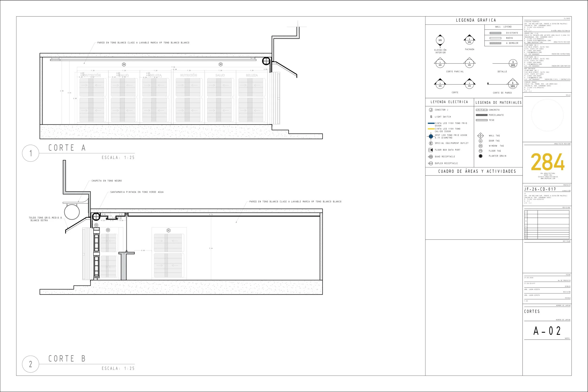
Task: Click the blue LED cold tone line swatch
Action: tap(431, 123)
